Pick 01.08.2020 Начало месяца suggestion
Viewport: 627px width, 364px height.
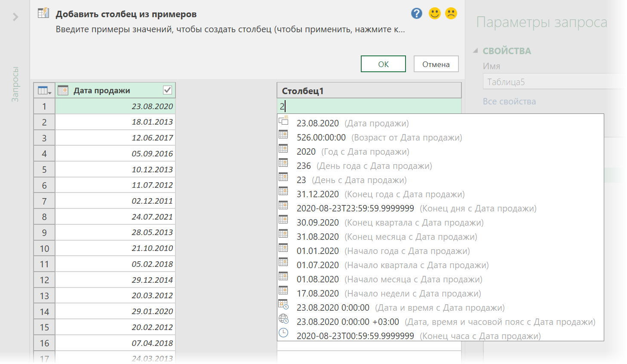pos(440,279)
